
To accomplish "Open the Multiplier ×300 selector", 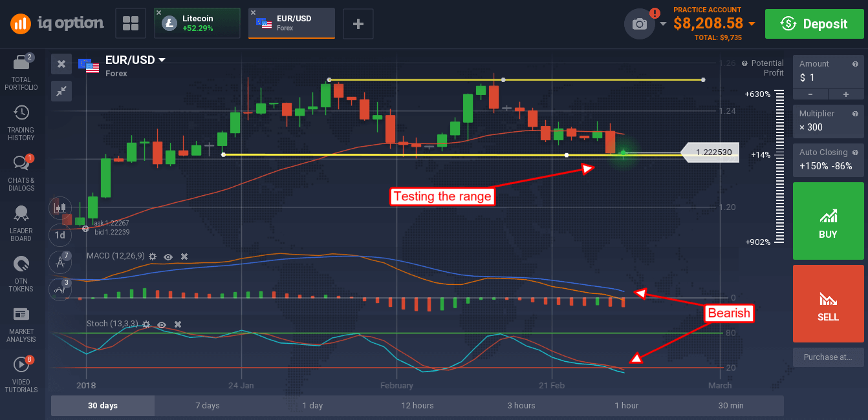I will 829,121.
